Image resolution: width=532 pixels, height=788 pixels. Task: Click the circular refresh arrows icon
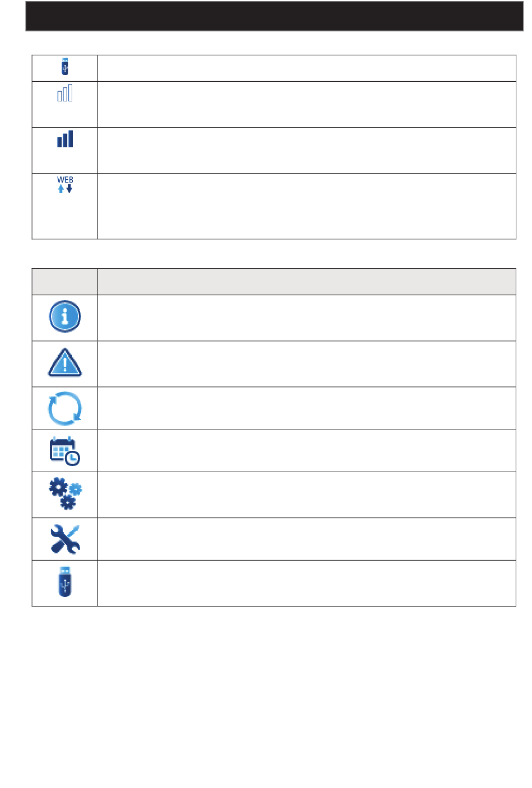(x=65, y=408)
